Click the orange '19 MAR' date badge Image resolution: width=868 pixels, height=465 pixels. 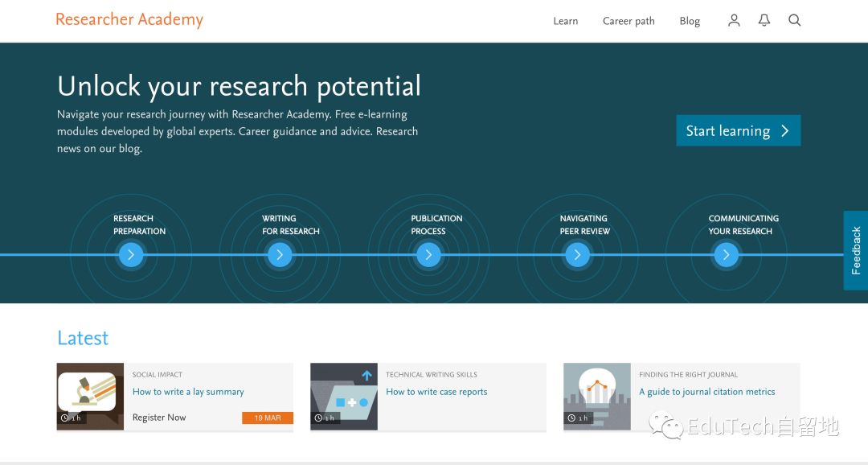click(268, 418)
